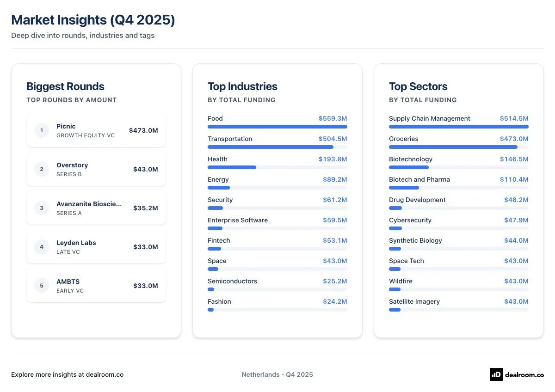Select the rank 1 badge beside Picnic
This screenshot has width=555, height=392.
pos(41,130)
